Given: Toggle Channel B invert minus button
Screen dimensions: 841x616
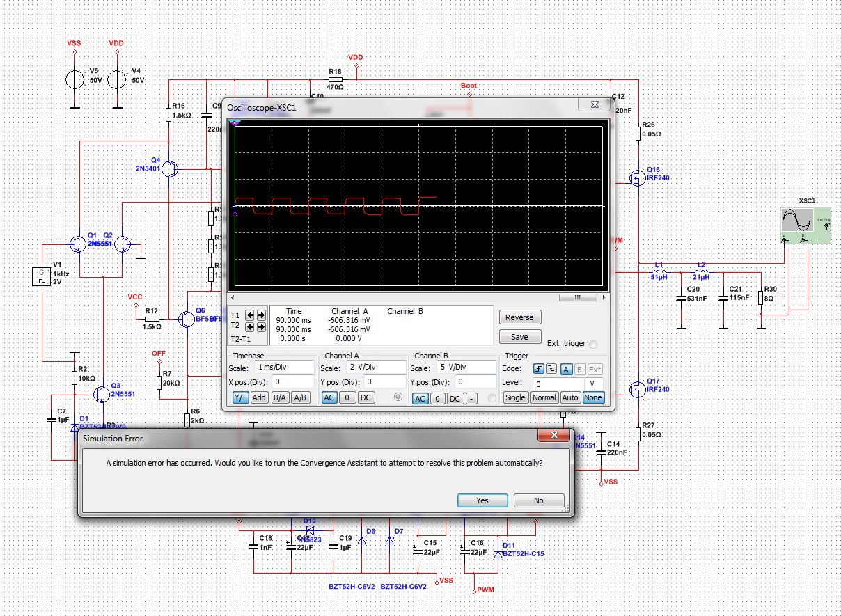Looking at the screenshot, I should [x=471, y=399].
